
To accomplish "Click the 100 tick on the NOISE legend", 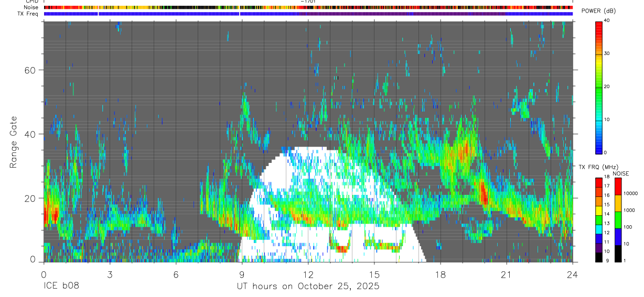I will tap(627, 227).
